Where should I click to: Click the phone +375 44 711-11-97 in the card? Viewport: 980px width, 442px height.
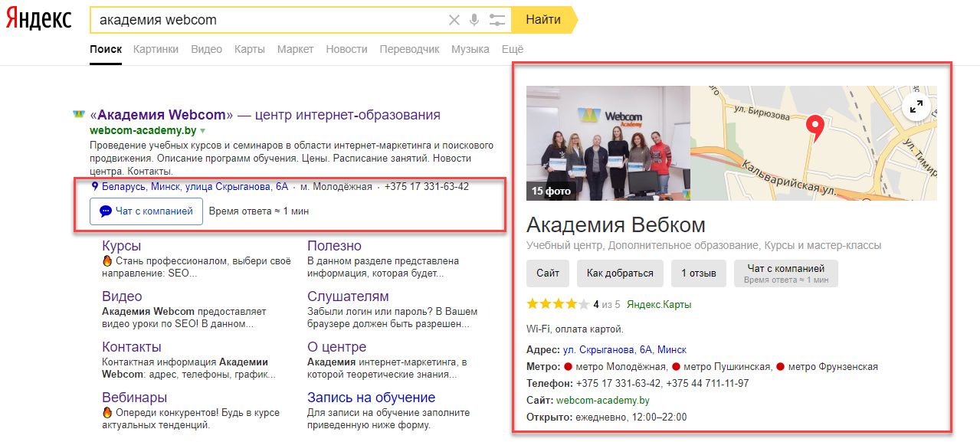707,384
